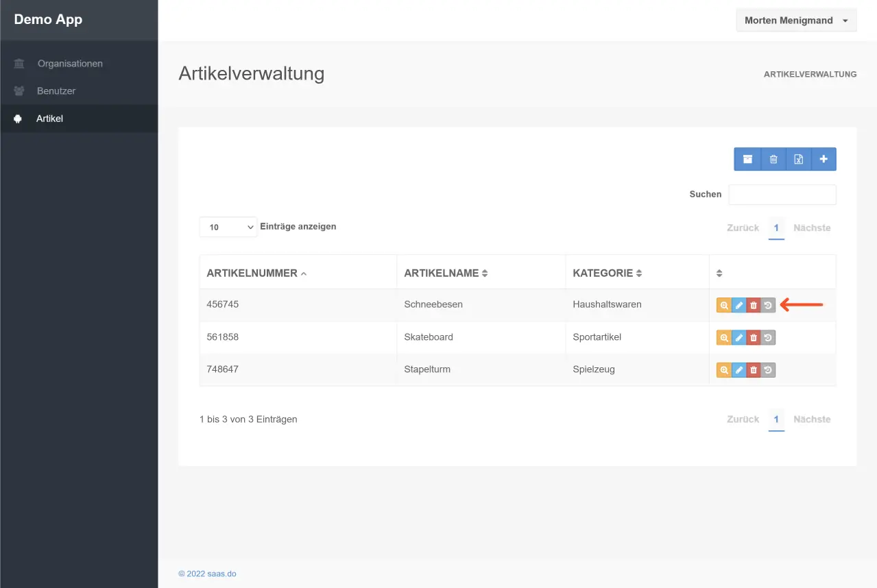The width and height of the screenshot is (877, 588).
Task: Delete the Stapelturm article
Action: tap(754, 370)
